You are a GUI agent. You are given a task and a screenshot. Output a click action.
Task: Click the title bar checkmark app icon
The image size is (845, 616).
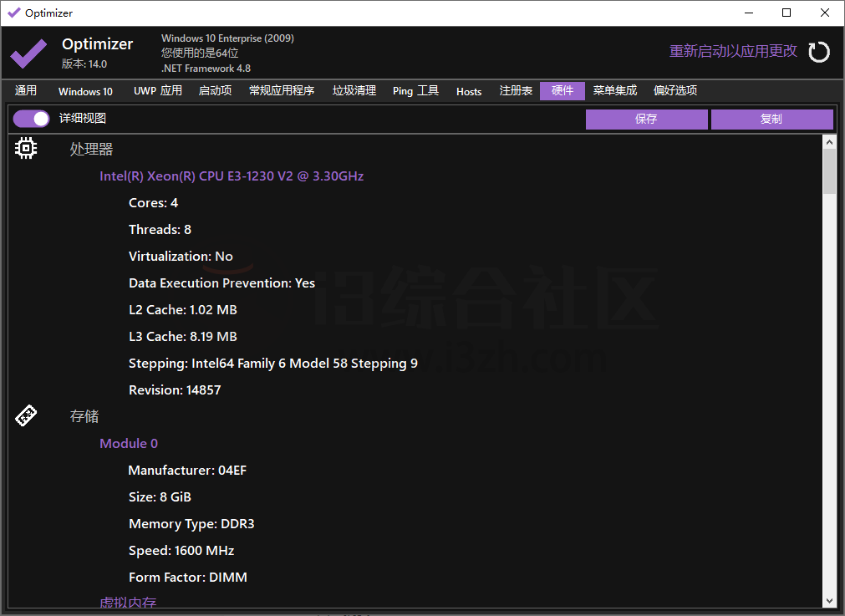14,13
